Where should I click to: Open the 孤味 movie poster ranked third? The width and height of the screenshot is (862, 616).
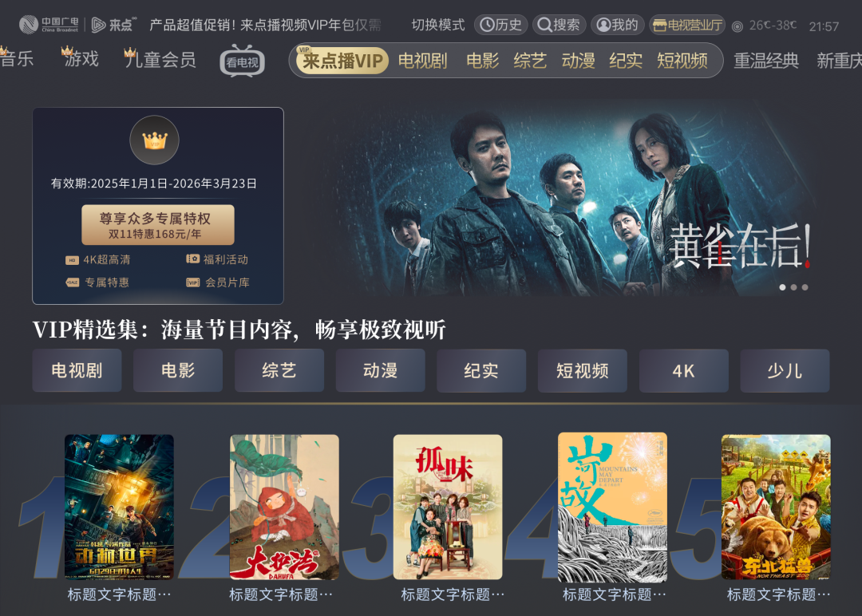(x=448, y=507)
